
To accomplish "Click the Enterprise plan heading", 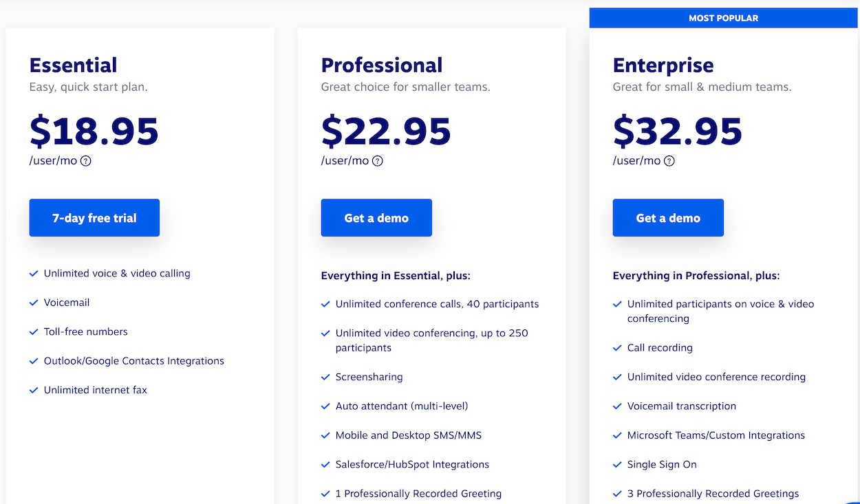I will tap(663, 65).
